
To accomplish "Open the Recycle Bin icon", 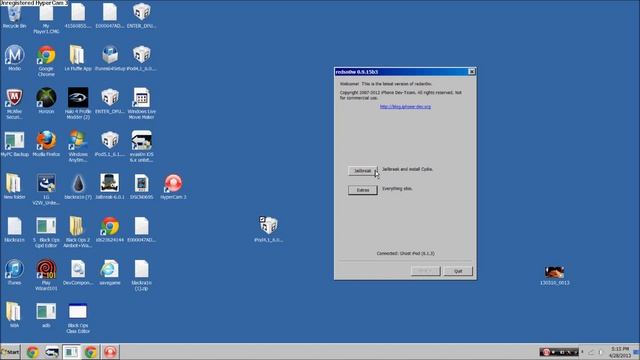I will pyautogui.click(x=14, y=16).
